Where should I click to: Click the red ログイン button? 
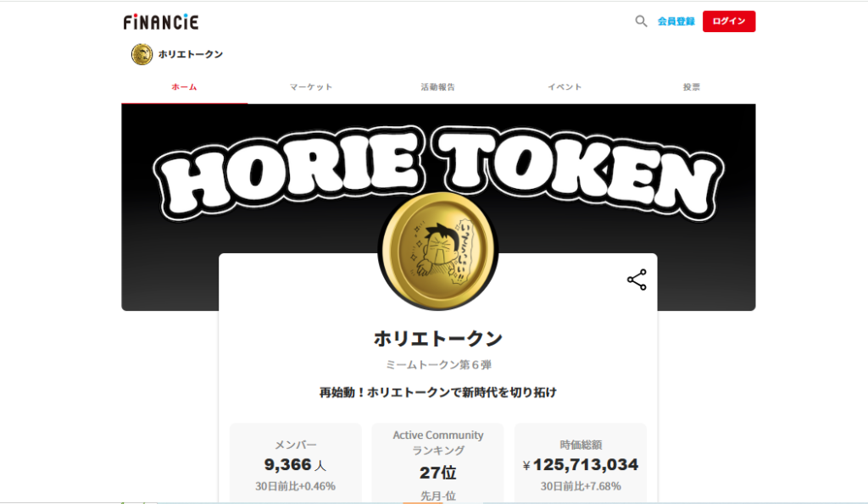click(x=728, y=21)
